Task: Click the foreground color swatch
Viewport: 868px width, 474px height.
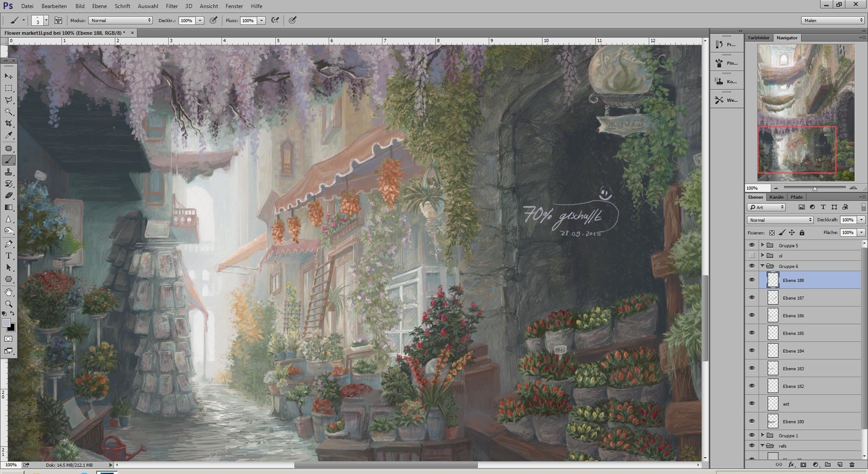Action: pyautogui.click(x=7, y=323)
